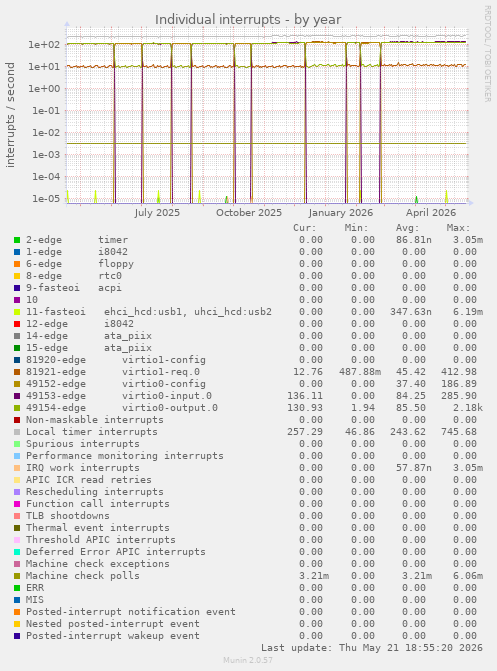497x671 pixels.
Task: Click the green 2-edge timer color swatch
Action: tap(17, 240)
